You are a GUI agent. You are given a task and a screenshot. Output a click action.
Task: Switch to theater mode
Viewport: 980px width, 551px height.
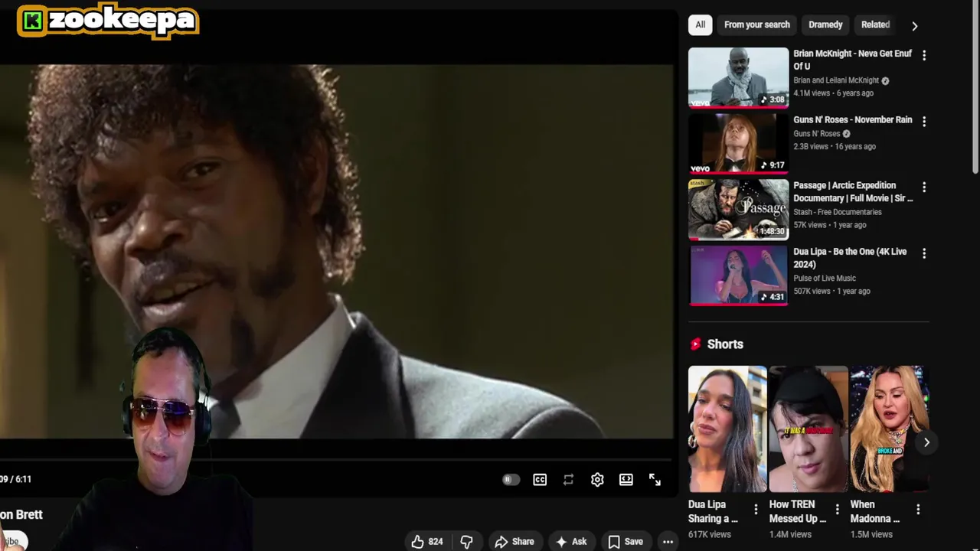pyautogui.click(x=626, y=480)
